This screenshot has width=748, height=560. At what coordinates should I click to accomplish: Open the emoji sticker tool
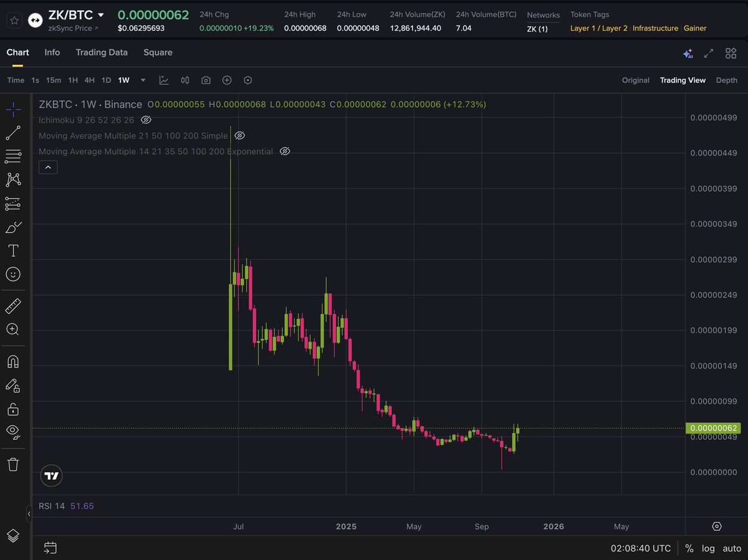click(x=13, y=274)
